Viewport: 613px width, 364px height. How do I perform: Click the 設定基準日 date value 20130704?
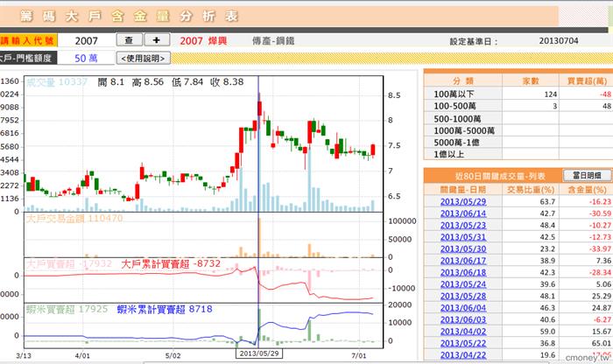pos(559,40)
